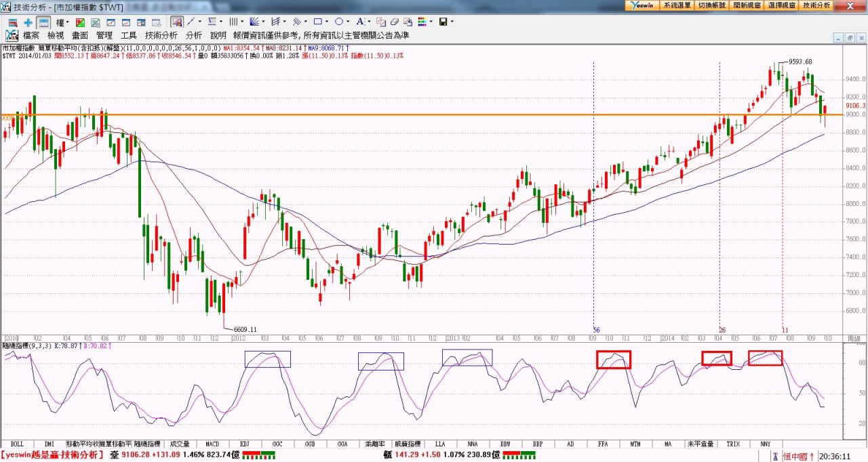Viewport: 868px width, 462px height.
Task: Click the blue crosshair cursor icon
Action: point(28,22)
